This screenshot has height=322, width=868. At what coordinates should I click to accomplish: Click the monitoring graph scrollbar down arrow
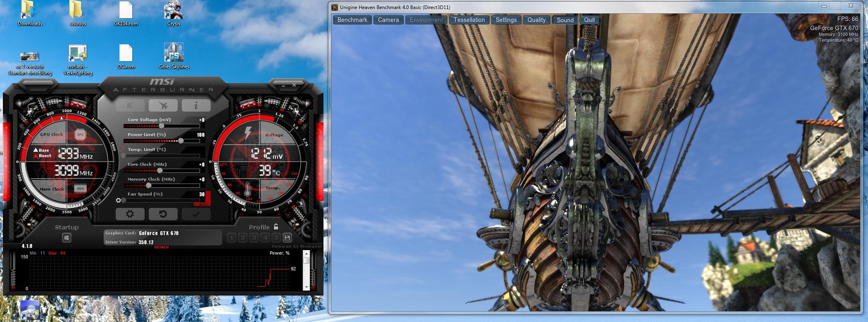pyautogui.click(x=306, y=287)
